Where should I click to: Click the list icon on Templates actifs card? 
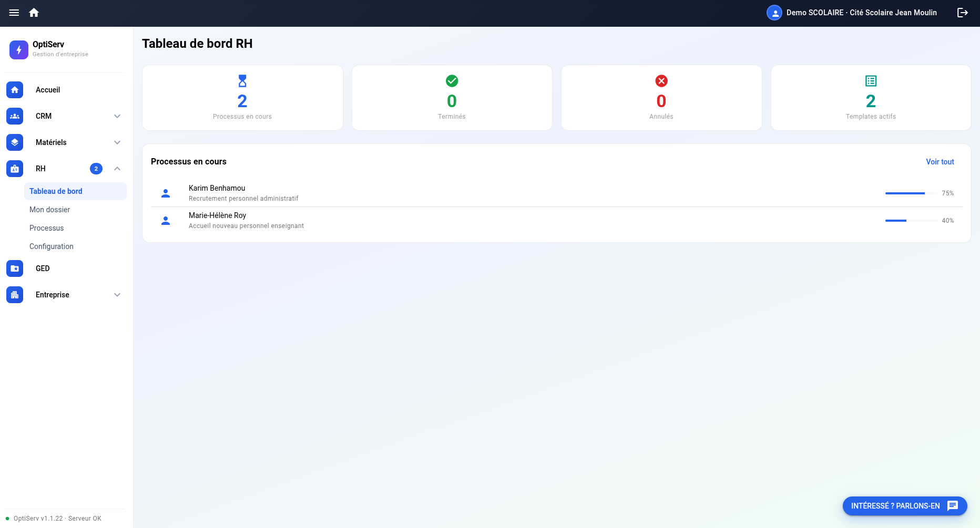click(871, 81)
